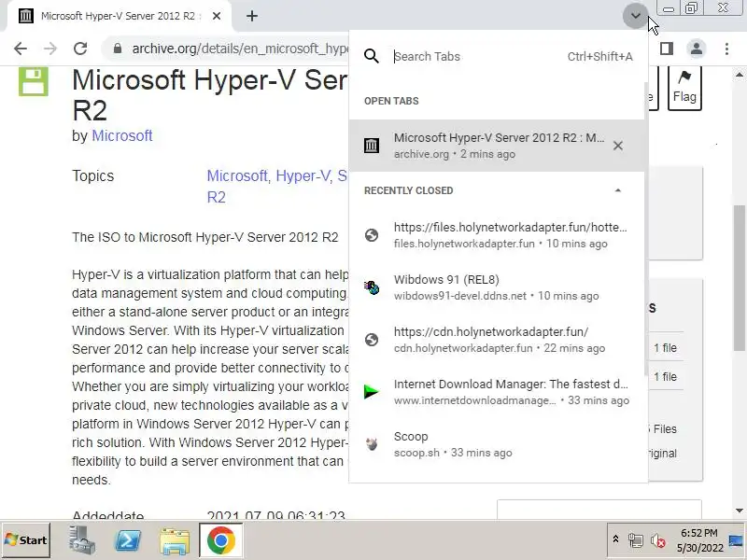Click the Scoop favicon icon
The image size is (747, 560).
point(371,444)
